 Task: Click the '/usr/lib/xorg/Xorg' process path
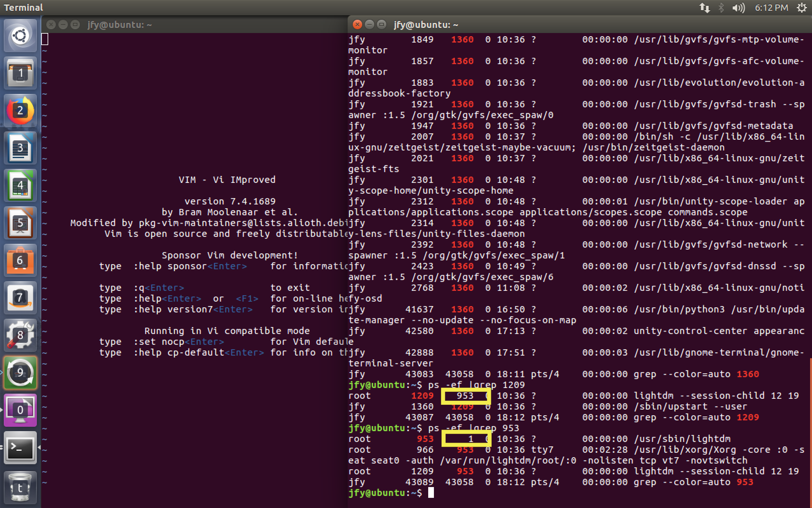pos(685,450)
